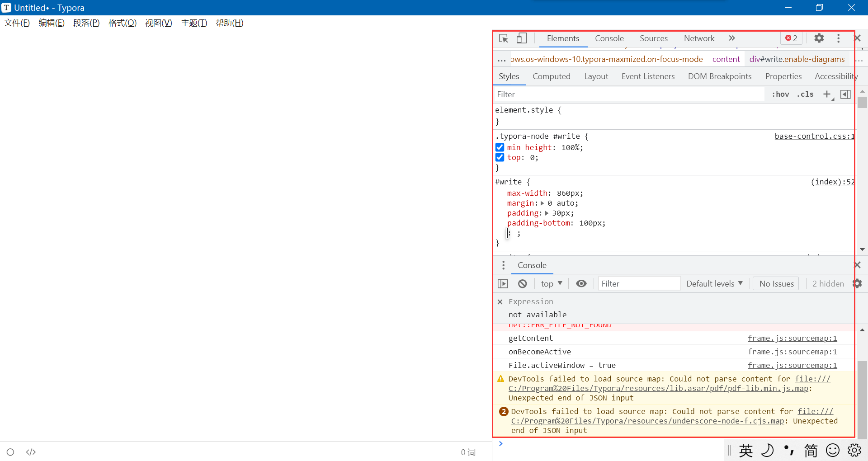This screenshot has height=461, width=868.
Task: Uncheck the min-height property checkbox
Action: point(500,147)
